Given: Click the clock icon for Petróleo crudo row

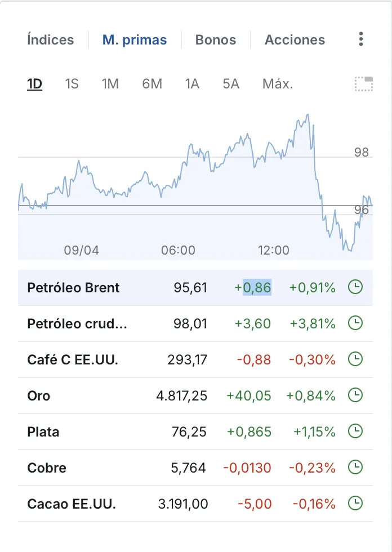Looking at the screenshot, I should [355, 323].
